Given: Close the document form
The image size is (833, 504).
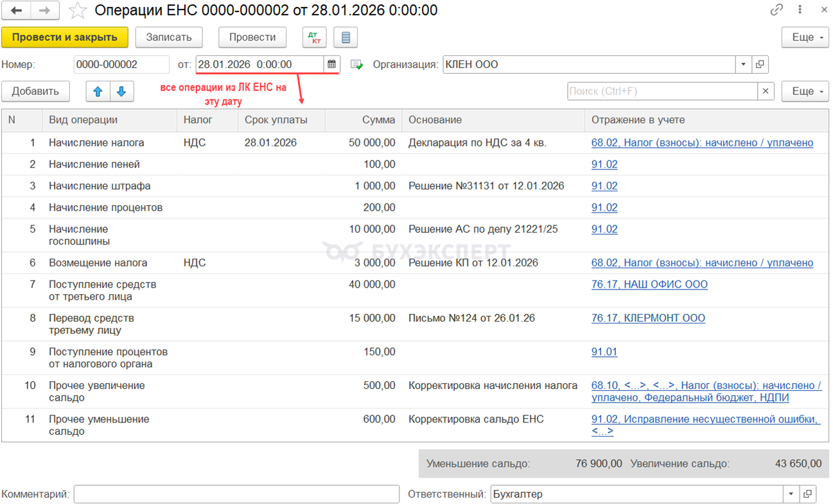Looking at the screenshot, I should [x=824, y=10].
